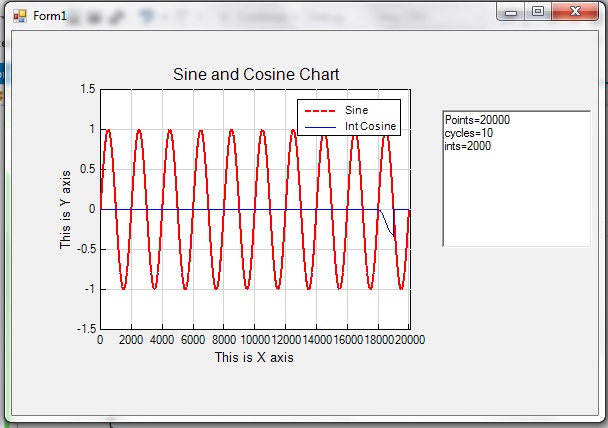Click the 14000 X-axis tick label
This screenshot has height=428, width=608.
(x=317, y=340)
